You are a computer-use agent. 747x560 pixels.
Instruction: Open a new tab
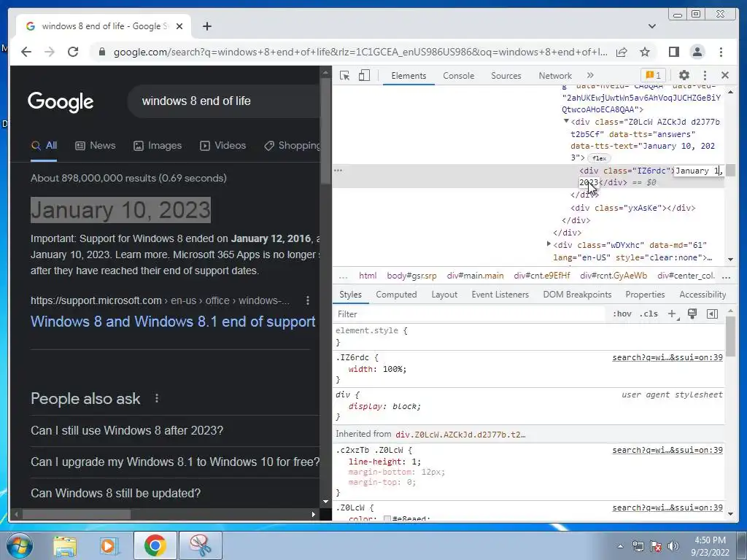(206, 26)
